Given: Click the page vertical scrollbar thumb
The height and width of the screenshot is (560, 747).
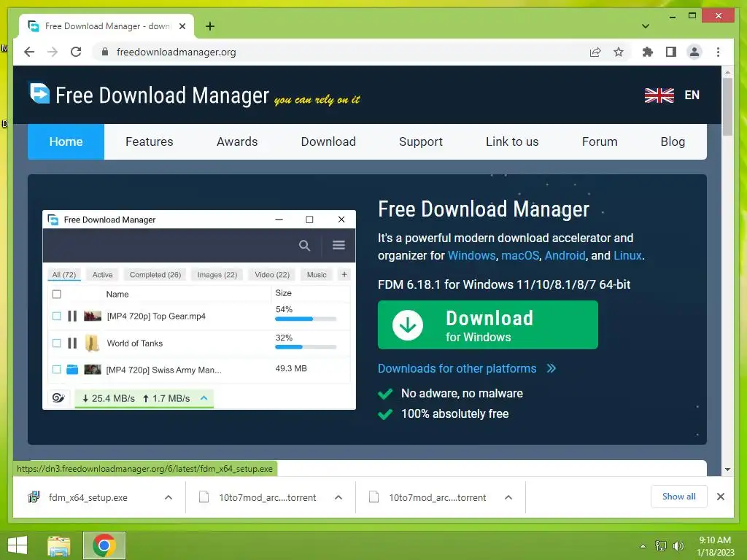Looking at the screenshot, I should click(727, 106).
